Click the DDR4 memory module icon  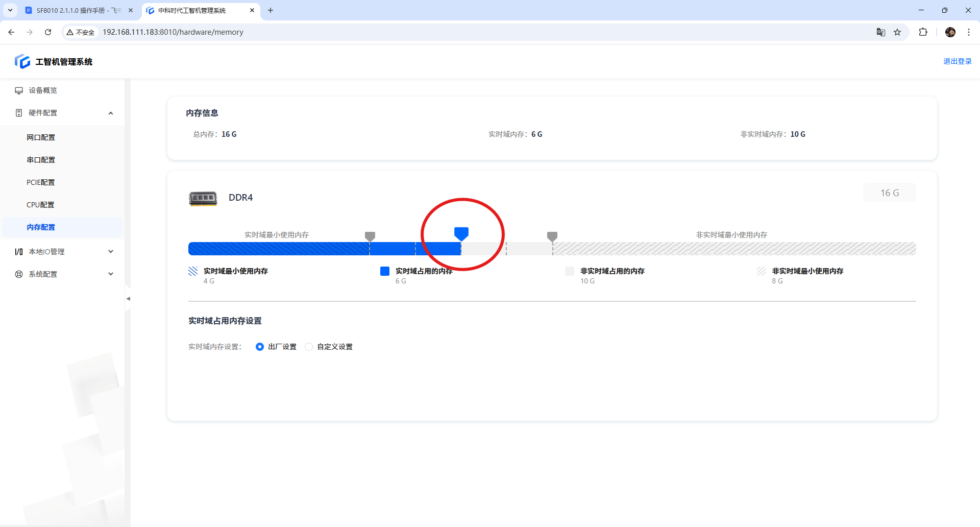(x=203, y=198)
